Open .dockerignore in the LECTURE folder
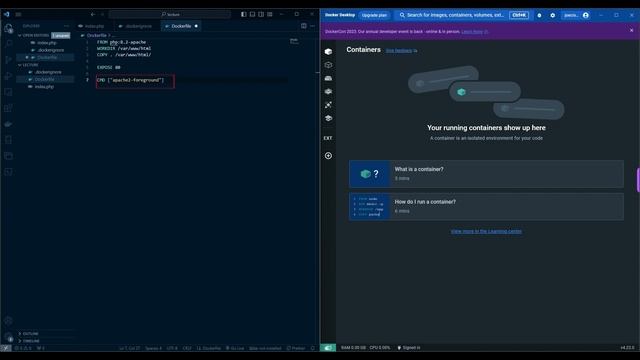Viewport: 640px width, 360px height. [46, 72]
